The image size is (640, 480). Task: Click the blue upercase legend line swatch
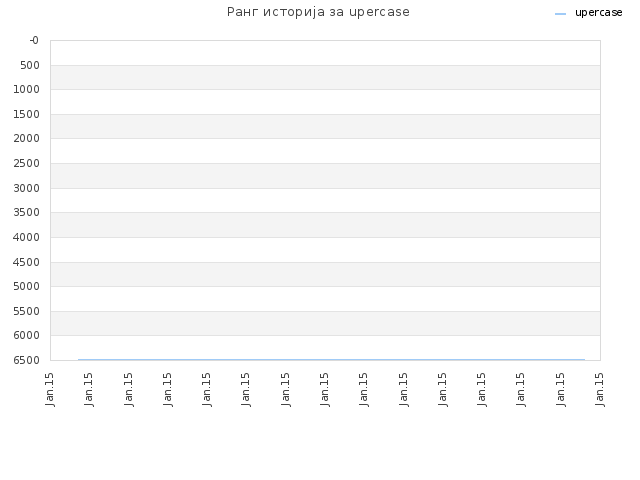click(560, 14)
